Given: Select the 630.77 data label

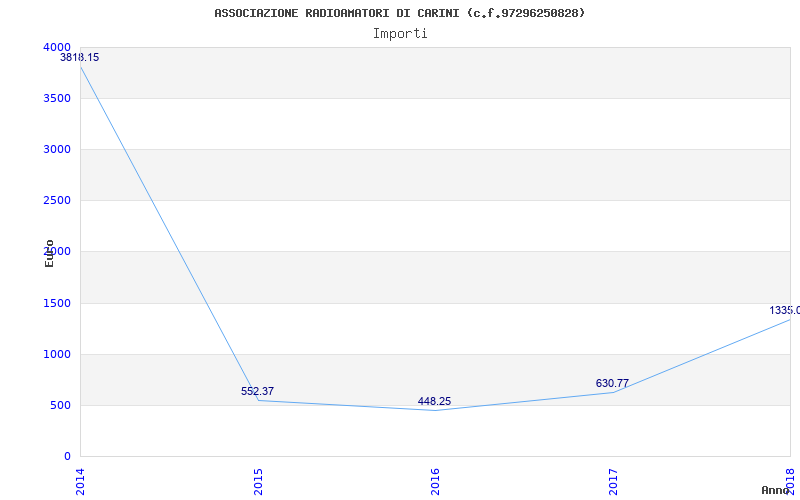Looking at the screenshot, I should coord(612,383).
